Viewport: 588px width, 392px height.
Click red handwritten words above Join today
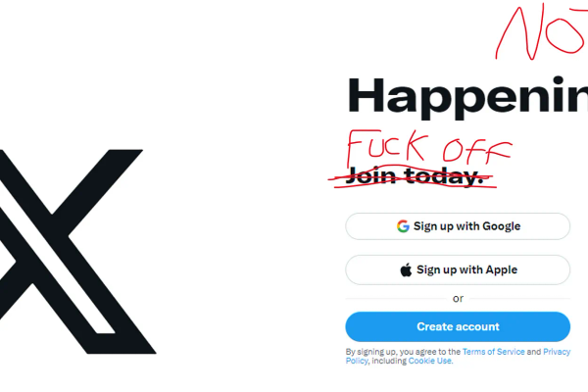click(429, 147)
